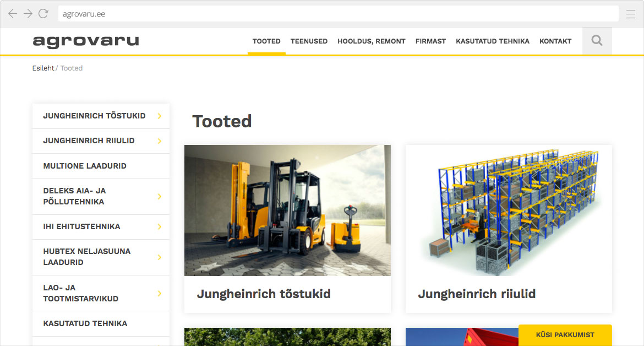
Task: Go to HOOLDUS, REMONT page
Action: [x=372, y=41]
